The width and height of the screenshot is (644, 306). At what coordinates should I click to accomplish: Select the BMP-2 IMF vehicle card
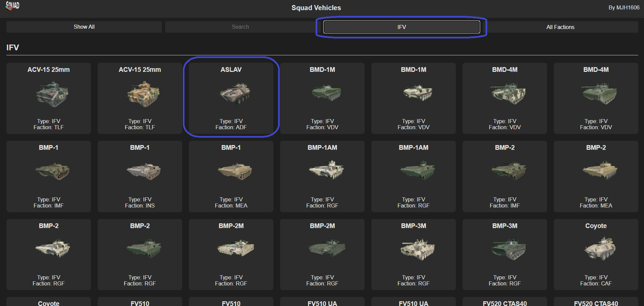tap(505, 176)
